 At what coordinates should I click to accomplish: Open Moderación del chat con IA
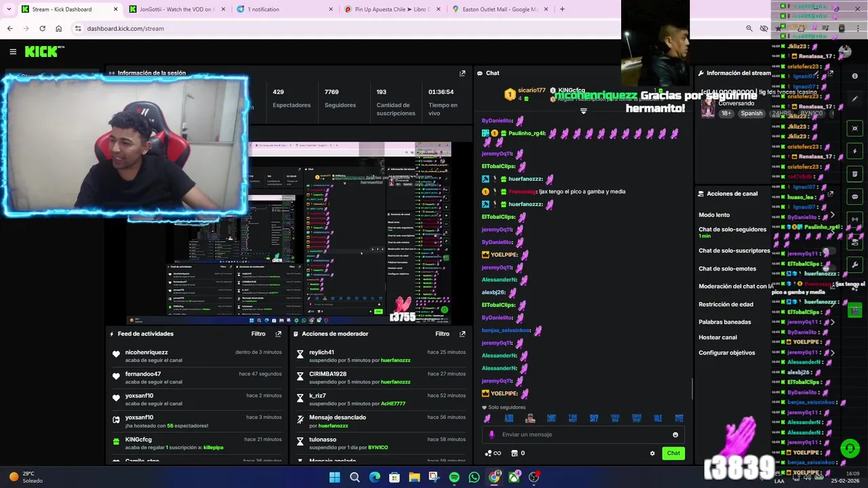[x=736, y=287]
